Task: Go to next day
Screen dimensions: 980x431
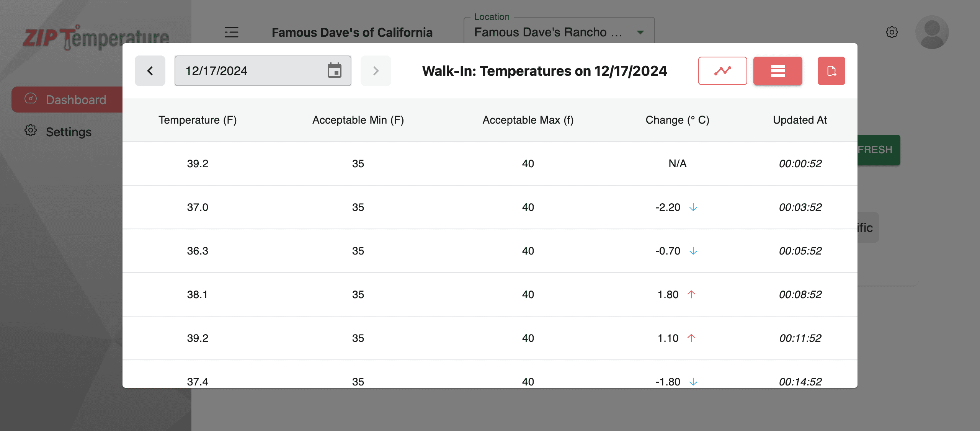Action: [376, 71]
